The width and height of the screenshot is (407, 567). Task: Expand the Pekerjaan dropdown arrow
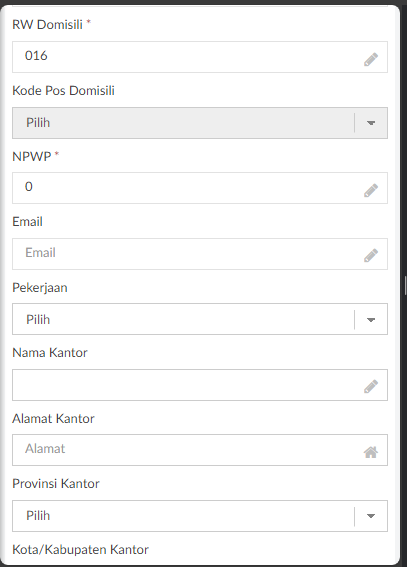point(371,320)
